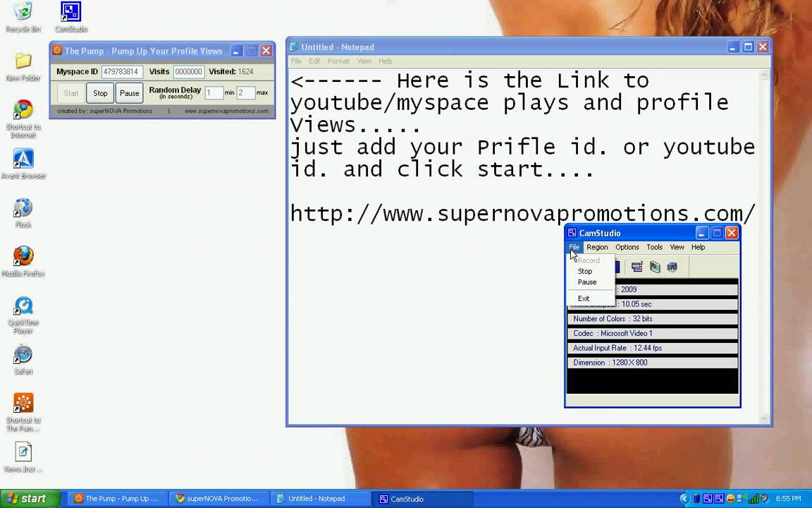Click CamStudio toggle view toolbar icon
The height and width of the screenshot is (508, 812).
(637, 267)
